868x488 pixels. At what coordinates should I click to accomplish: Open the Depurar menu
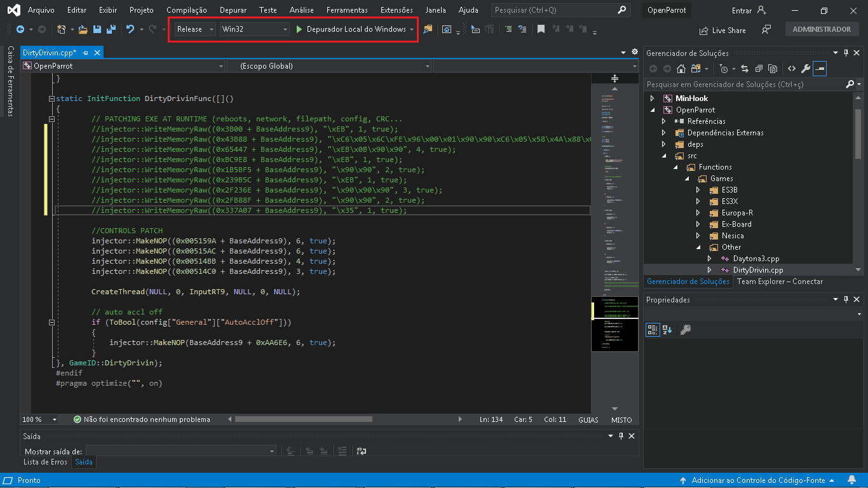[233, 10]
